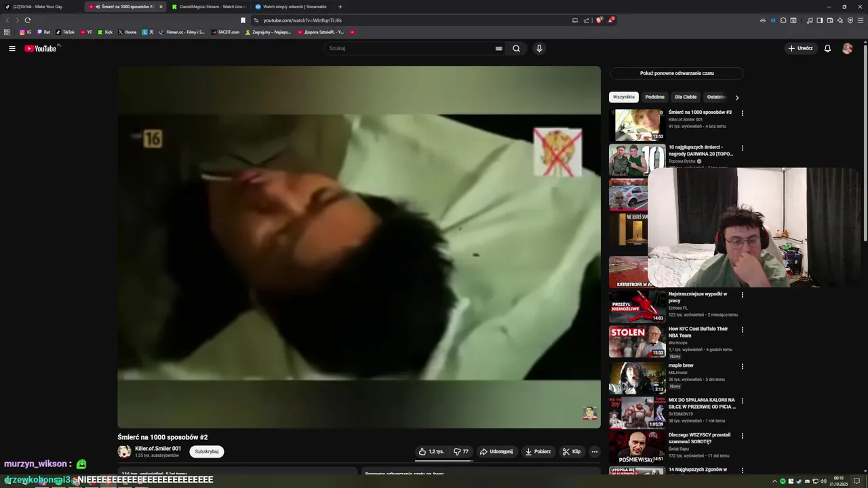Screen dimensions: 868x488
Task: Bookmark this page from the address bar
Action: (x=243, y=20)
